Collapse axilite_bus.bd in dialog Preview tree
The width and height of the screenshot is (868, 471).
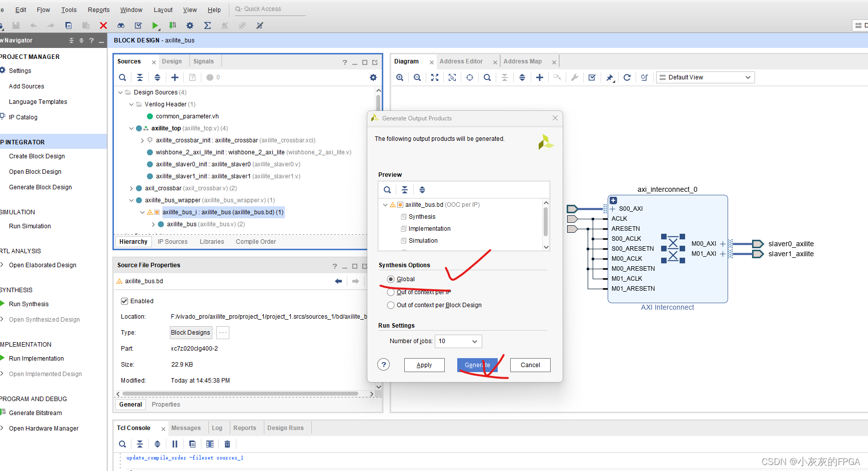point(385,205)
